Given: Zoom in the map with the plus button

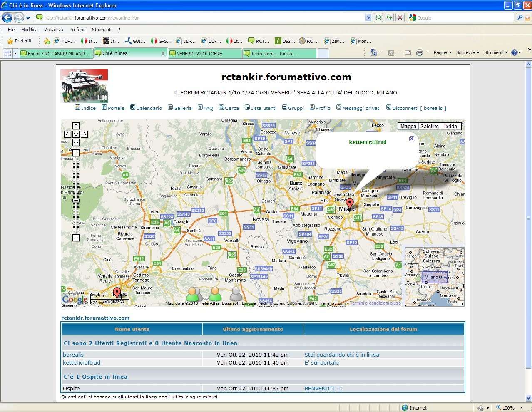Looking at the screenshot, I should (x=76, y=153).
